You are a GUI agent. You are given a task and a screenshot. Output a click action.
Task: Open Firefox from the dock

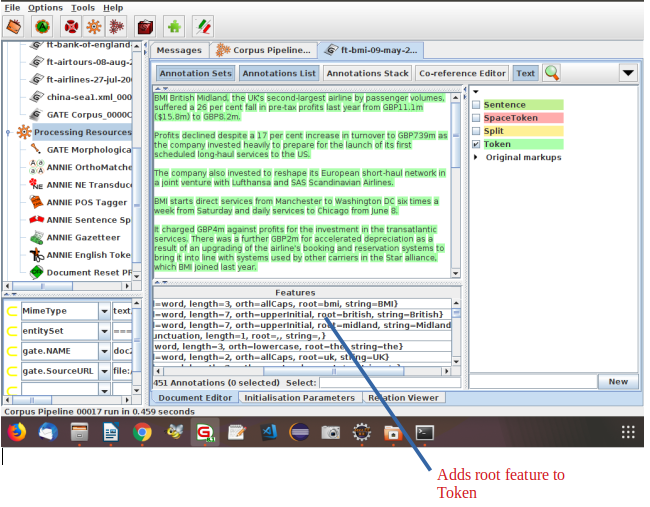pos(17,432)
